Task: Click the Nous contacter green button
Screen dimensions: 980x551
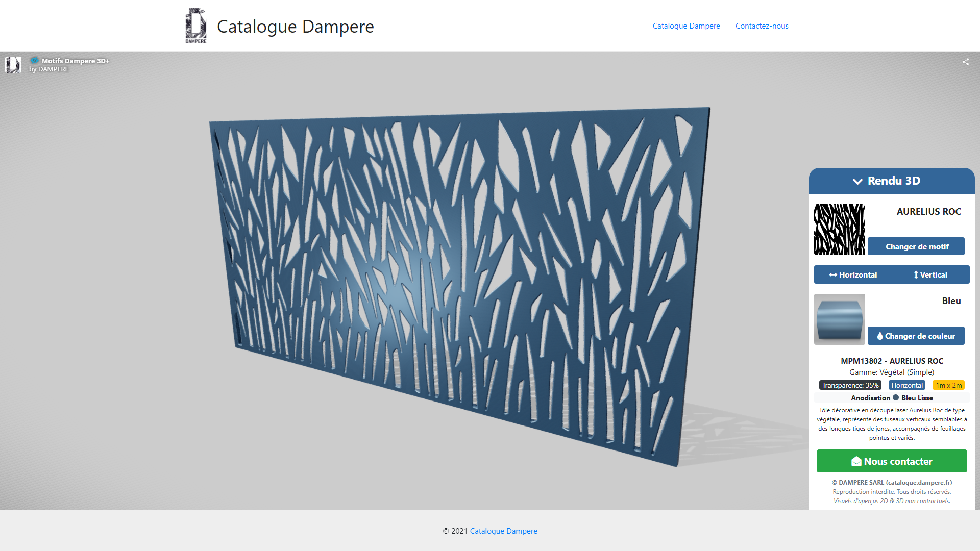Action: point(891,461)
